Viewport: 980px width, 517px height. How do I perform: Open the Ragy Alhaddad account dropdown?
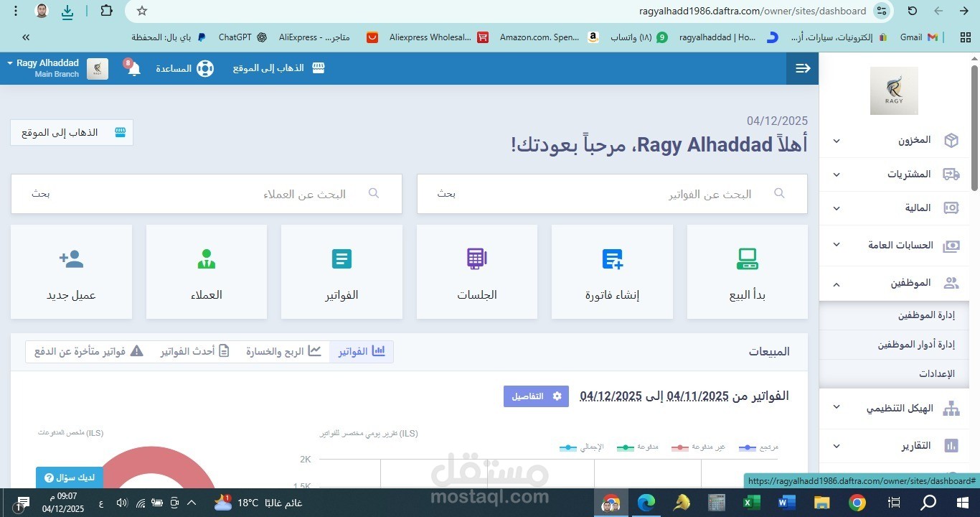coord(43,68)
